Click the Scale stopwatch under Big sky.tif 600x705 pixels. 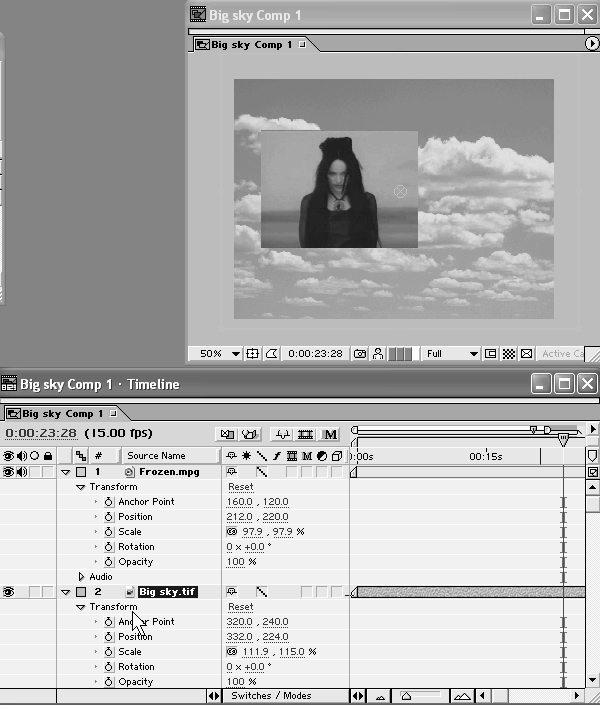coord(109,652)
